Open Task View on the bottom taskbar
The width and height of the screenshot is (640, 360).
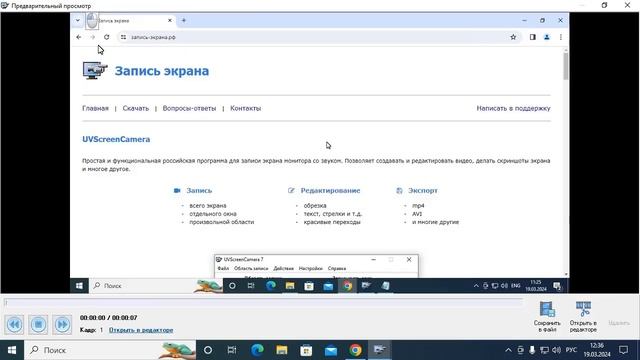click(232, 350)
